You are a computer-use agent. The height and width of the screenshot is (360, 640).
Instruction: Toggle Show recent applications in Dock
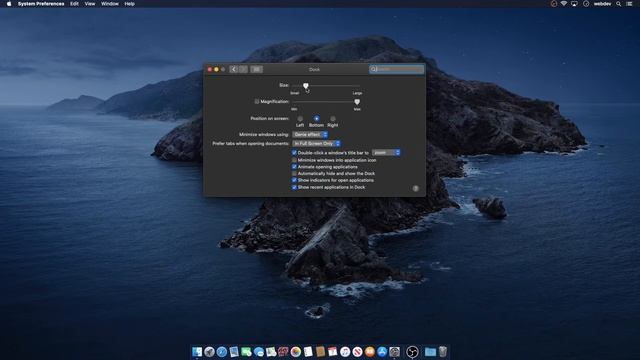294,187
